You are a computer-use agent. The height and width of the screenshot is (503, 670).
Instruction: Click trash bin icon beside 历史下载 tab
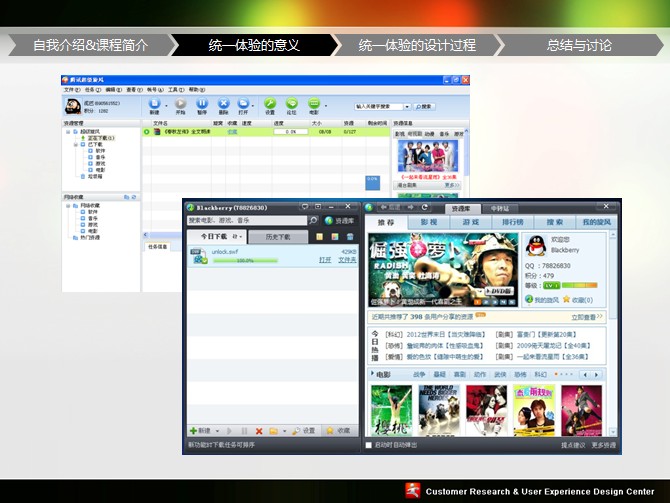pyautogui.click(x=350, y=237)
